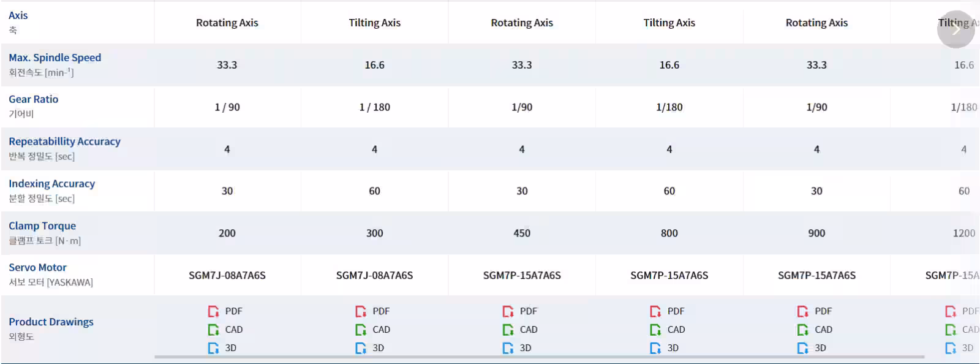Click the "Axis" row label

[18, 15]
